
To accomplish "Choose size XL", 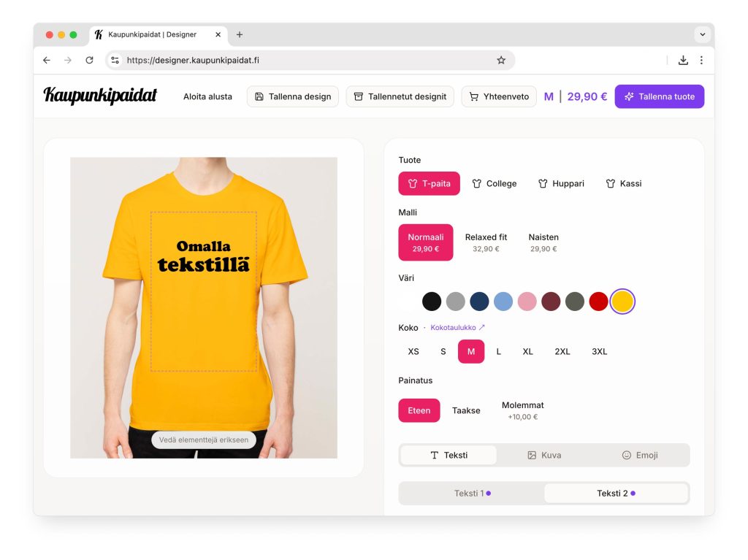I will 527,351.
